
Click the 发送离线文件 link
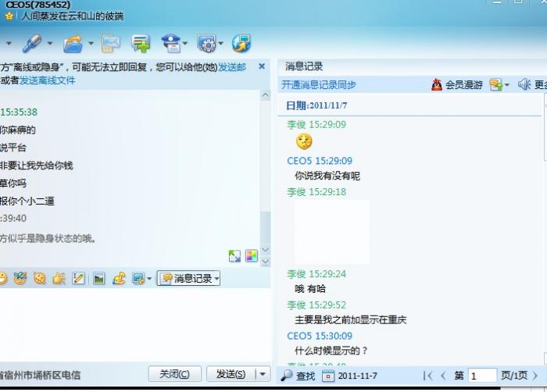click(x=48, y=80)
